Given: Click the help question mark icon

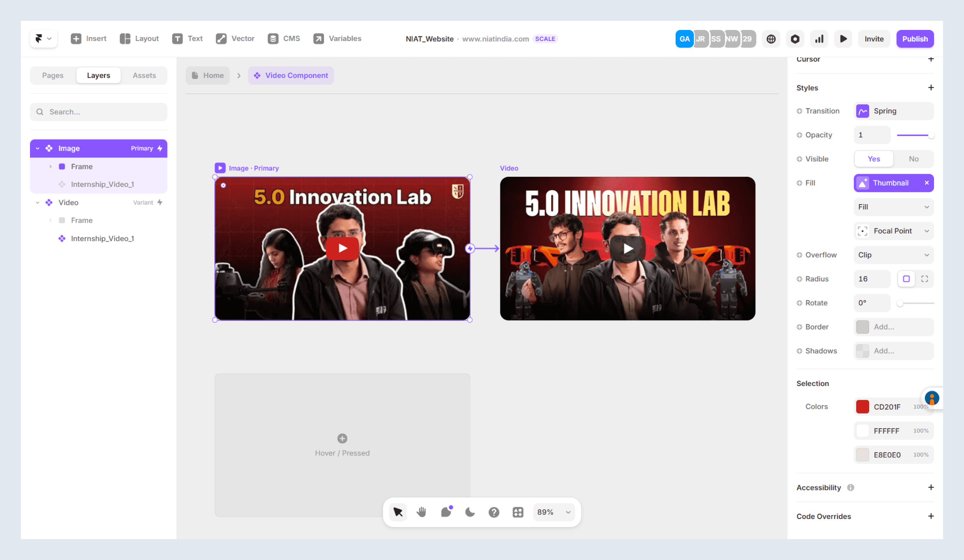Looking at the screenshot, I should pyautogui.click(x=493, y=512).
